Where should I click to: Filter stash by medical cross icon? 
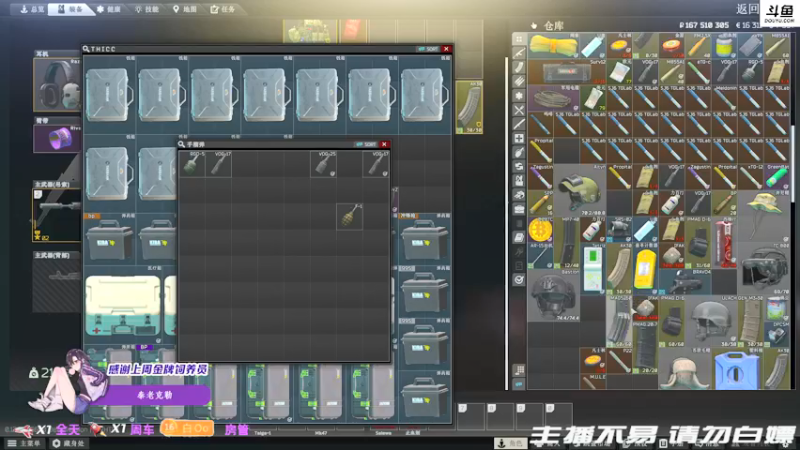click(519, 138)
